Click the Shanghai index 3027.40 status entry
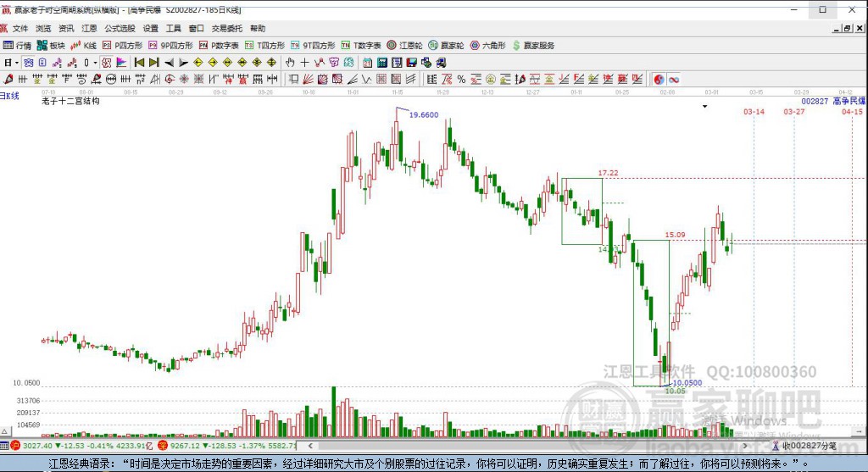Viewport: 868px width, 472px height. click(81, 446)
